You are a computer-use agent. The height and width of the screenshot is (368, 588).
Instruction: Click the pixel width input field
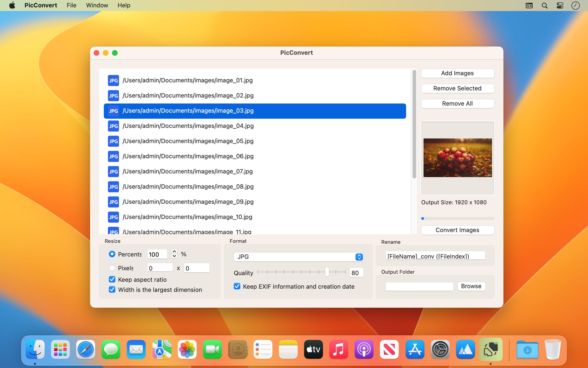pyautogui.click(x=160, y=268)
